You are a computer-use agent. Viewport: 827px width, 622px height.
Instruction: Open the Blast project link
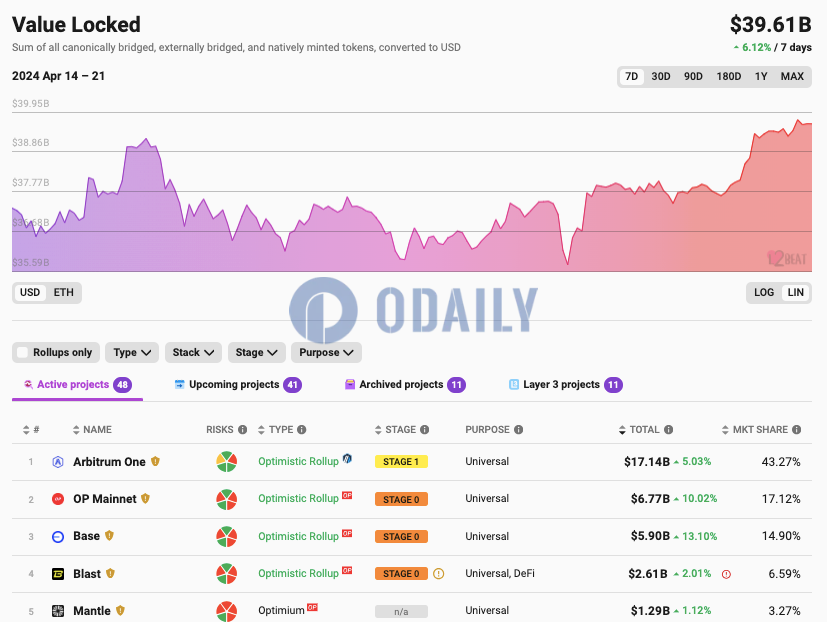click(87, 573)
